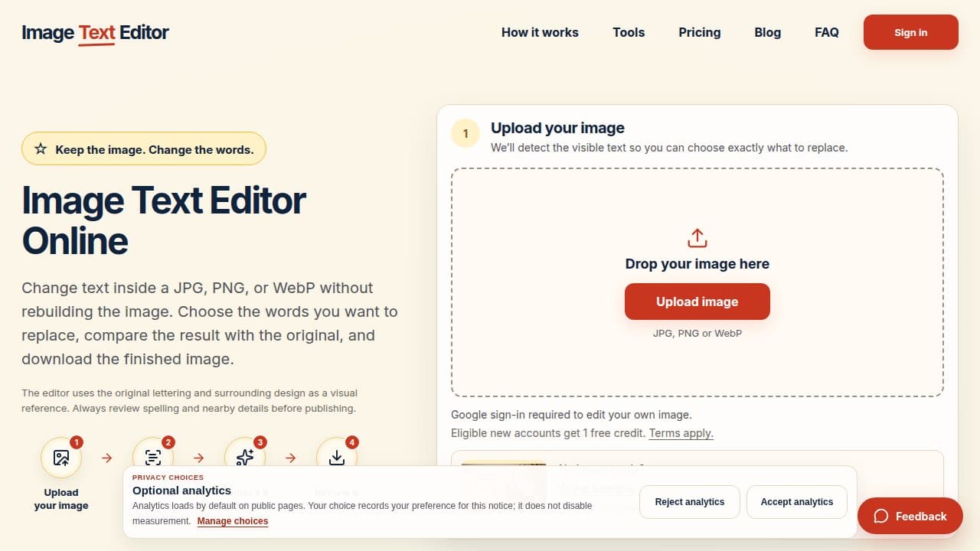980x551 pixels.
Task: Open the Feedback chat button
Action: (910, 516)
